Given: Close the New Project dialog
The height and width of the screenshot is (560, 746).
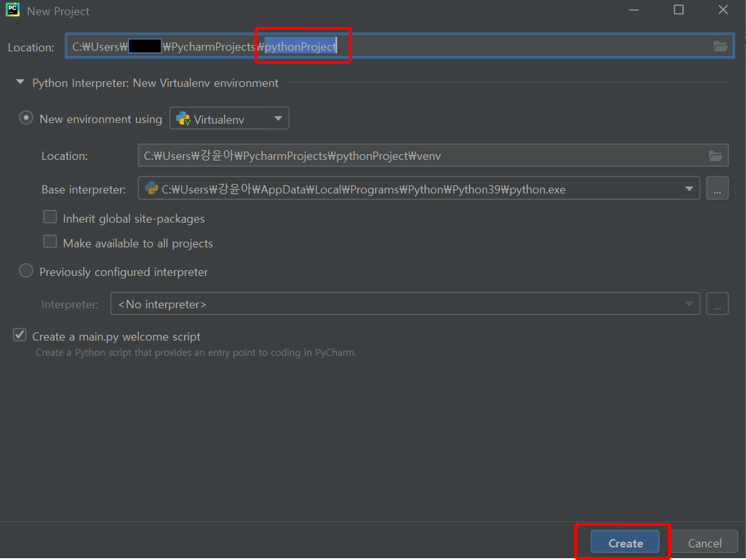Looking at the screenshot, I should [x=723, y=10].
